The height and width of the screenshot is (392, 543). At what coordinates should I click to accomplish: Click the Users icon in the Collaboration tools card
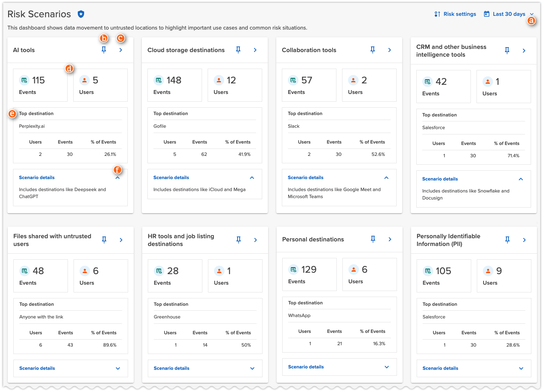point(353,80)
